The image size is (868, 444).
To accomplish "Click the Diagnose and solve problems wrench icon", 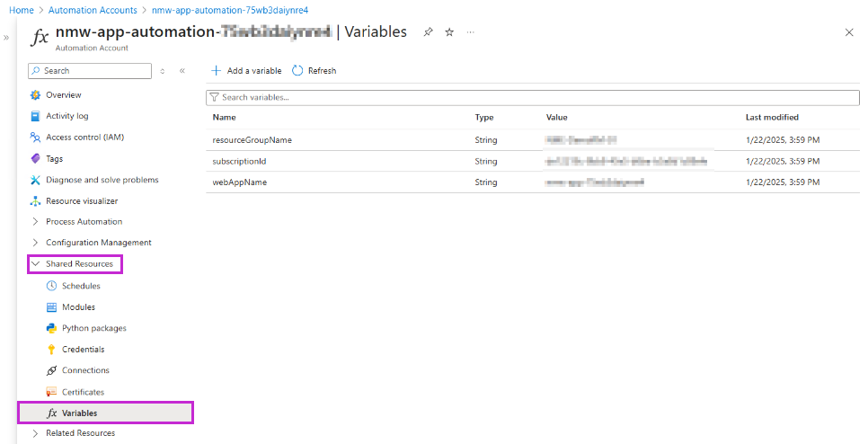I will [35, 180].
